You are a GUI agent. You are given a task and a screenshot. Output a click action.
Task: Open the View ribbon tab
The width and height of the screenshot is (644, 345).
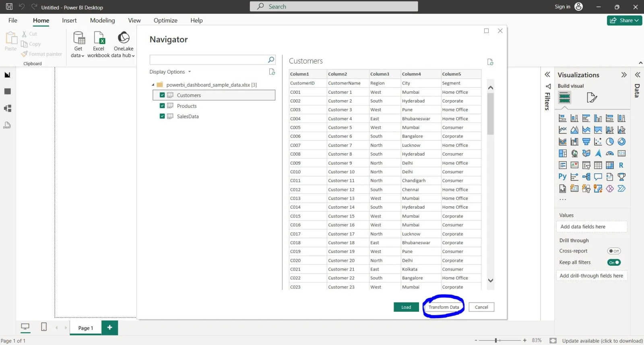[x=134, y=21]
